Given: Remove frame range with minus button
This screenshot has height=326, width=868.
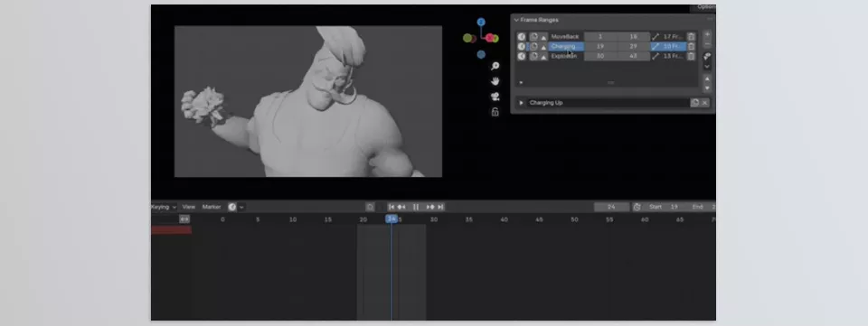Looking at the screenshot, I should [707, 43].
